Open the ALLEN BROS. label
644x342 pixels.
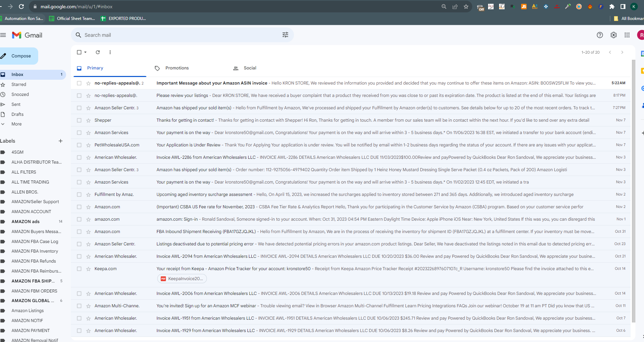pos(25,192)
